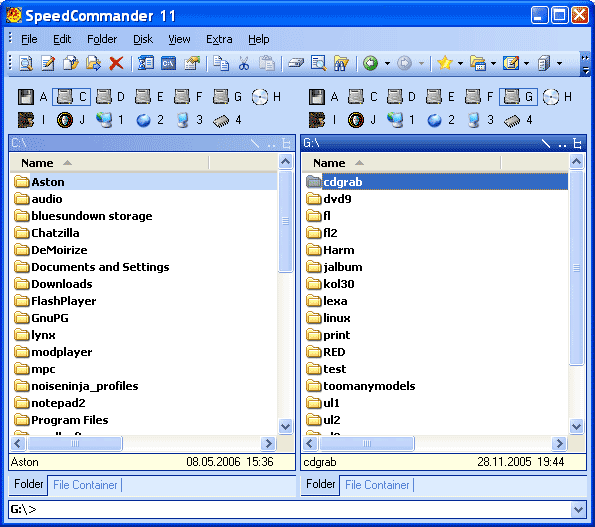Image resolution: width=595 pixels, height=527 pixels.
Task: Click right panel horizontal scrollbar thumb
Action: pos(367,444)
